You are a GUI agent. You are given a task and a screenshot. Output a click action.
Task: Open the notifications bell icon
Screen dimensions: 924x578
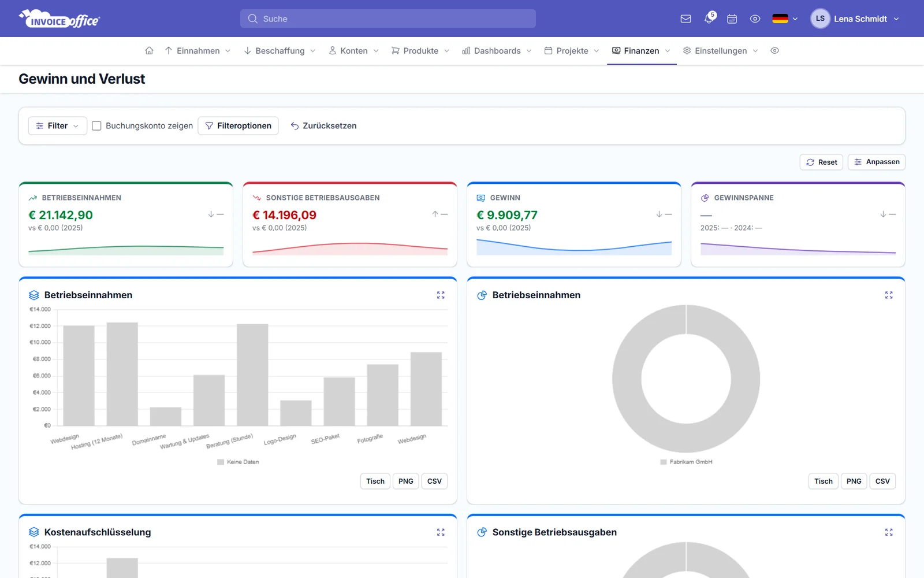709,18
